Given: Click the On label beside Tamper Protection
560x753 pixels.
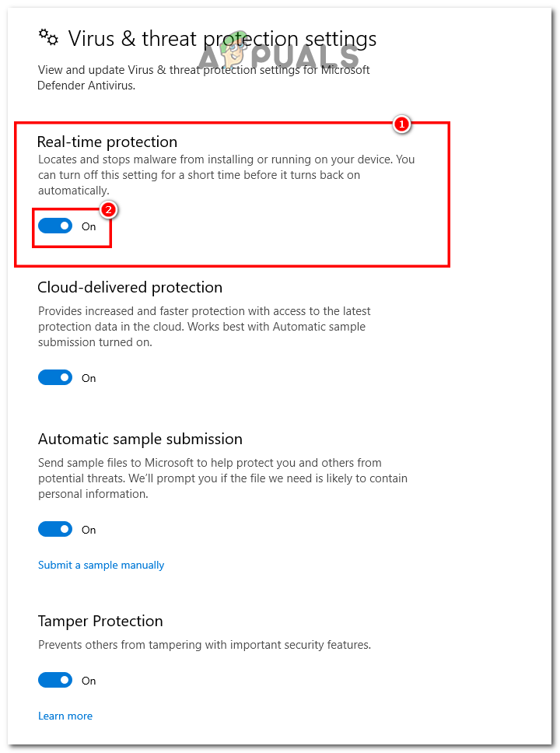Looking at the screenshot, I should tap(88, 680).
